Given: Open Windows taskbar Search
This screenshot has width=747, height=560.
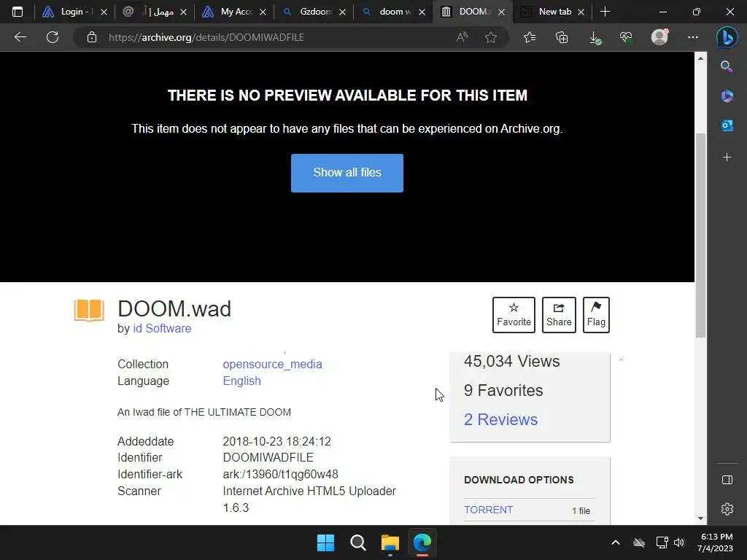Looking at the screenshot, I should (x=357, y=542).
